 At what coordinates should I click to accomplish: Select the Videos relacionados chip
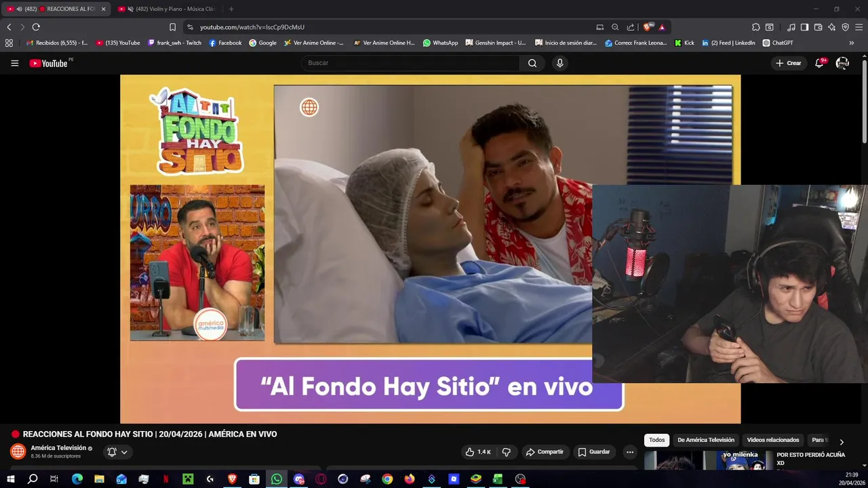(x=773, y=440)
